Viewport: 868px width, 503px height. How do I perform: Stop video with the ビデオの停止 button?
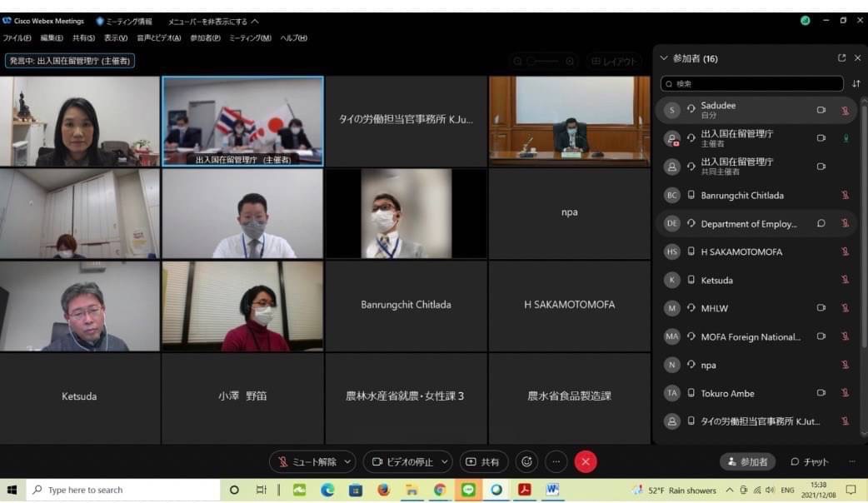pos(401,462)
